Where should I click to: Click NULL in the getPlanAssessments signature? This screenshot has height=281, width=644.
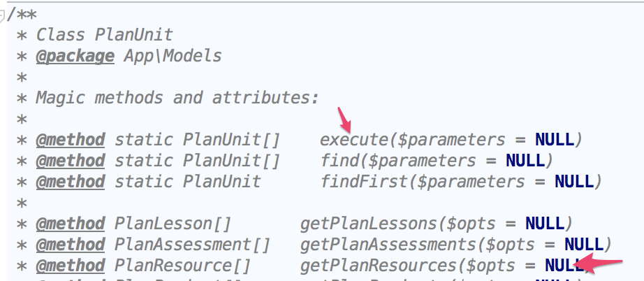pyautogui.click(x=584, y=245)
